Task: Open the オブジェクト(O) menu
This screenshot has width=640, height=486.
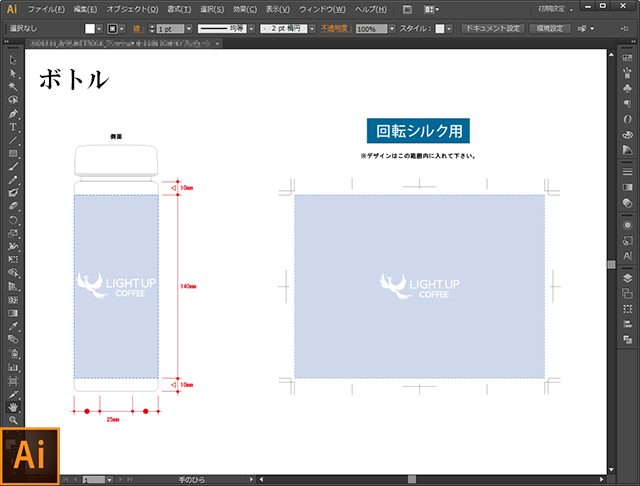Action: click(132, 9)
